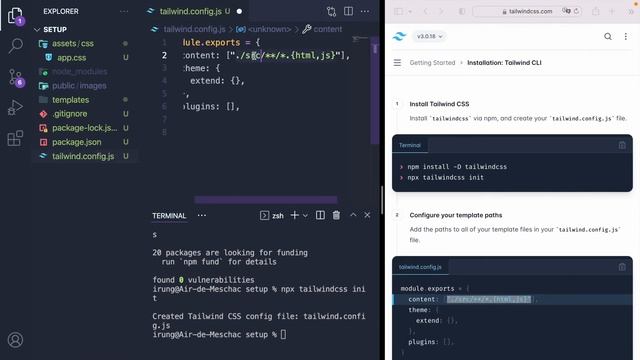Expand the public/images folder

tap(79, 86)
